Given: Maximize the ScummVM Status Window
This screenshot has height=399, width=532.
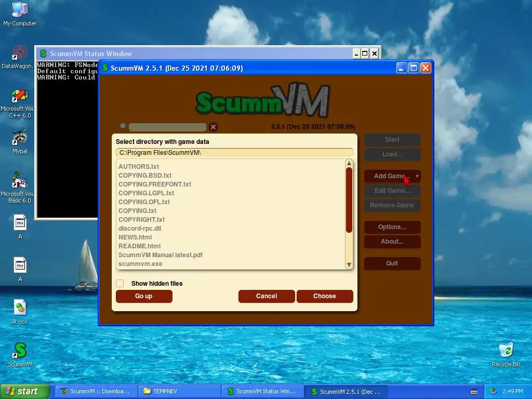Looking at the screenshot, I should coord(365,54).
